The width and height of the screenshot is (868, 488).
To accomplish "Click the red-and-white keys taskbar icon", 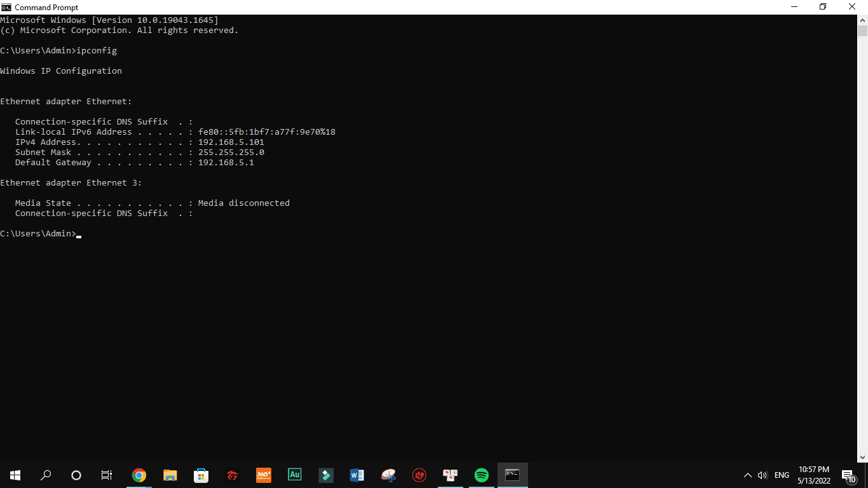I will pyautogui.click(x=451, y=475).
